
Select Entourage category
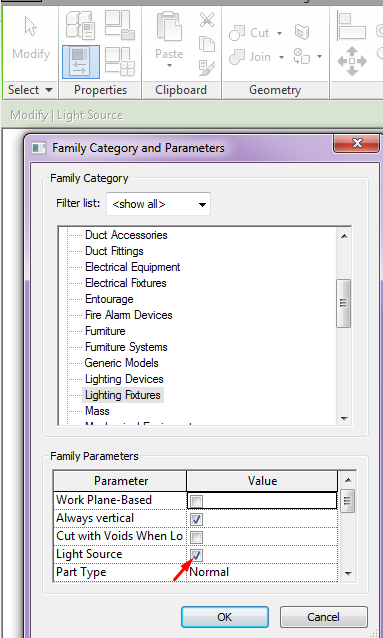[x=109, y=299]
